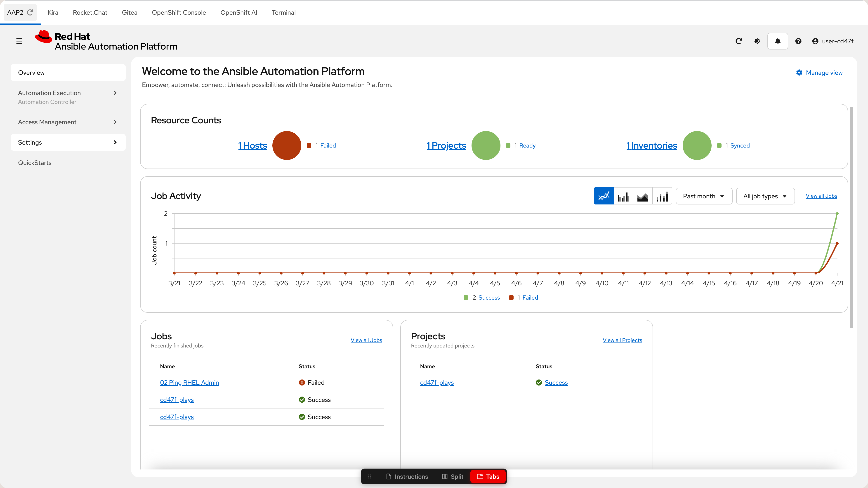Click the page vertical scrollbar

851,217
